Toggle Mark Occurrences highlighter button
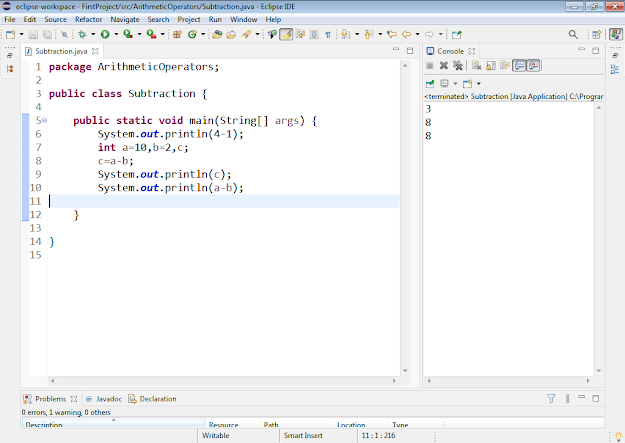Viewport: 625px width, 443px height. 286,35
